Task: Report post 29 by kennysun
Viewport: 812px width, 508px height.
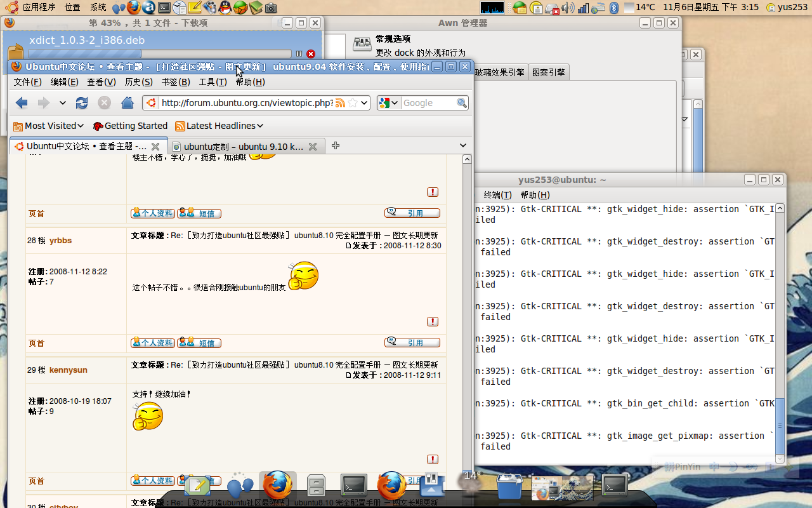Action: [433, 459]
